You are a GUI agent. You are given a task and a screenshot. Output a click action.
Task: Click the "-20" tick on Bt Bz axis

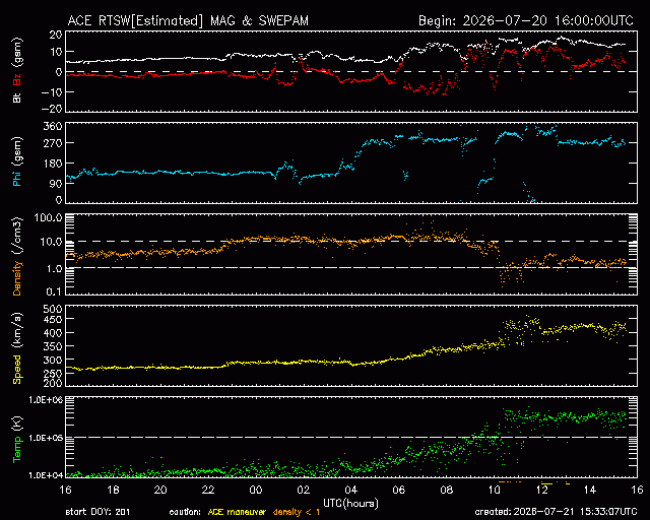tap(51, 109)
